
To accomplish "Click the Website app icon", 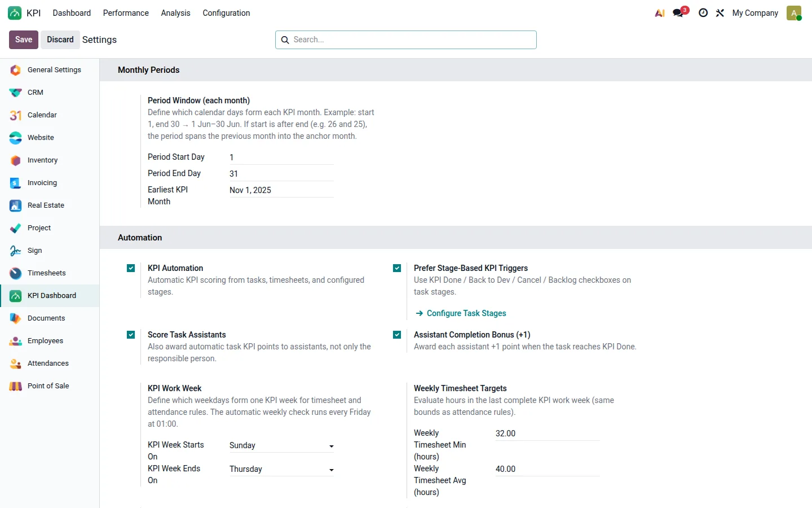I will tap(16, 138).
